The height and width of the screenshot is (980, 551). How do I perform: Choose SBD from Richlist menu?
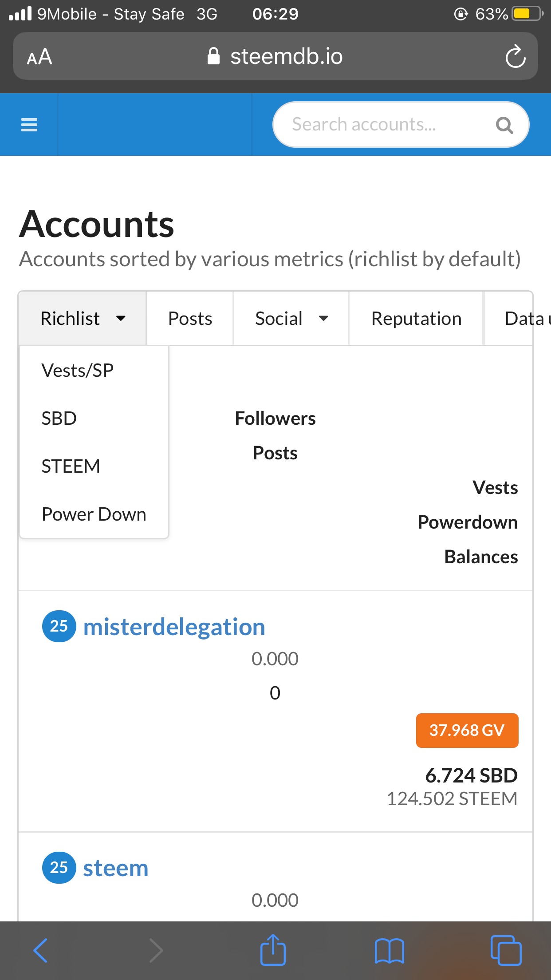94,418
